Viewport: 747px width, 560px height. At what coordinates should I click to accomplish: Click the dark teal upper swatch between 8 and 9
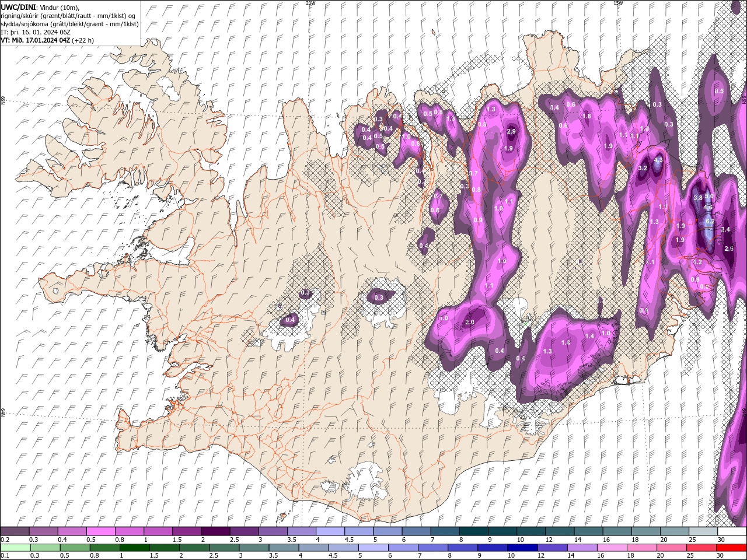[x=473, y=531]
